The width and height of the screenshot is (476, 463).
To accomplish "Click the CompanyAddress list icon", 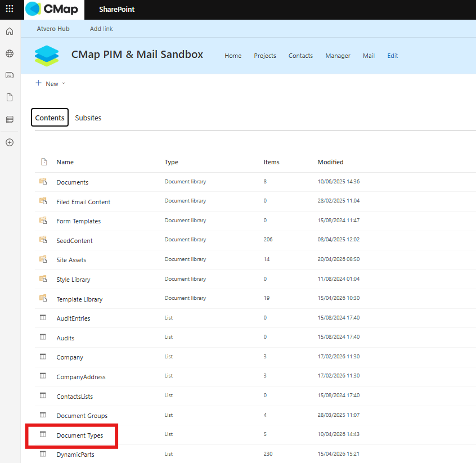I will coord(43,376).
